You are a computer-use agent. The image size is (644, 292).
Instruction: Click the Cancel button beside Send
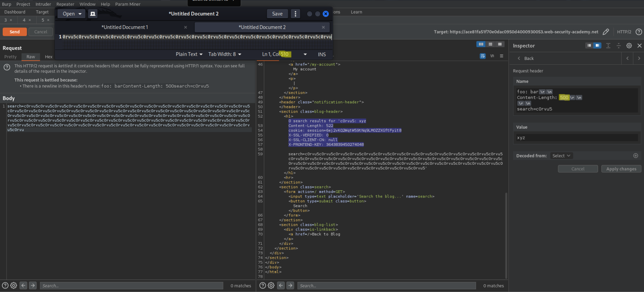[x=41, y=32]
